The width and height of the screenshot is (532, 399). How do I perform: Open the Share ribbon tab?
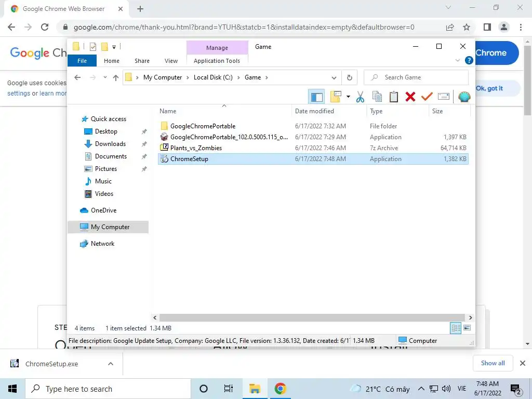point(142,61)
